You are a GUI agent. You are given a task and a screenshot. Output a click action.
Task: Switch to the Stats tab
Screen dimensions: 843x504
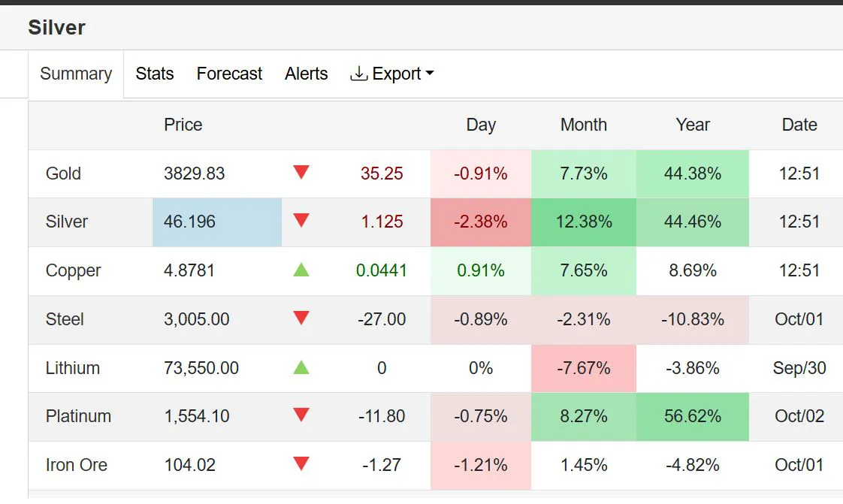pos(154,74)
